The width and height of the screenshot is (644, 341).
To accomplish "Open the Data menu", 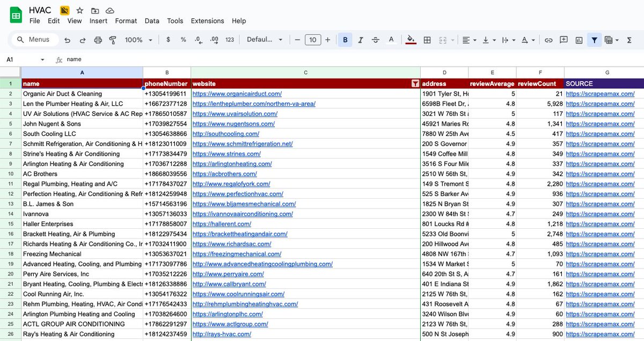I will point(152,21).
